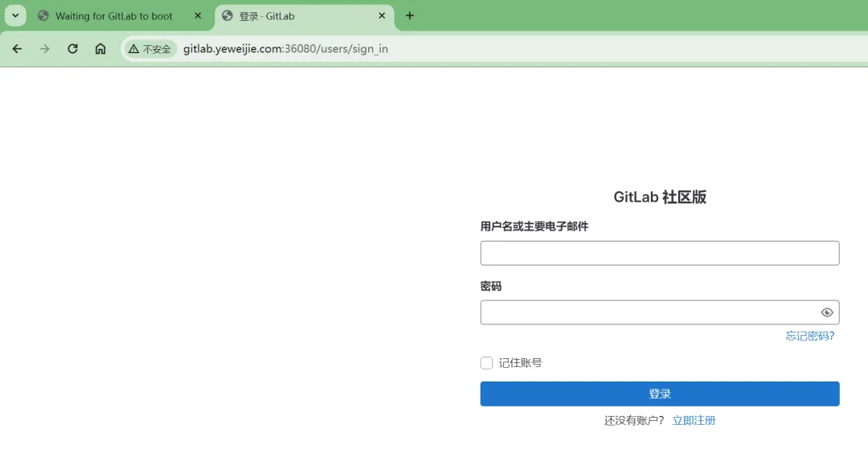Click inside the 密码 password field
This screenshot has width=868, height=449.
[647, 312]
